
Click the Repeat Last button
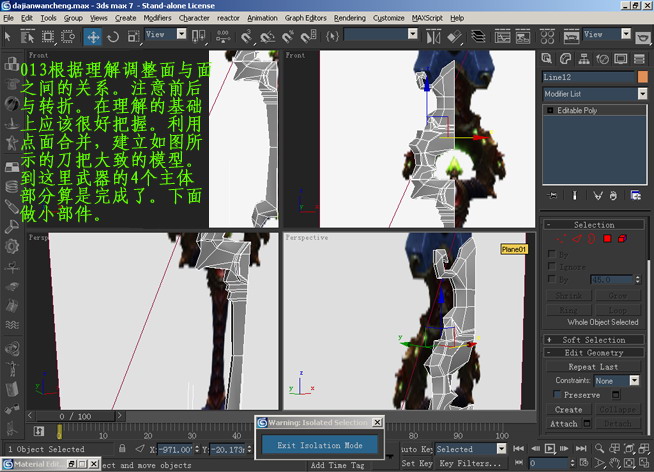point(594,367)
